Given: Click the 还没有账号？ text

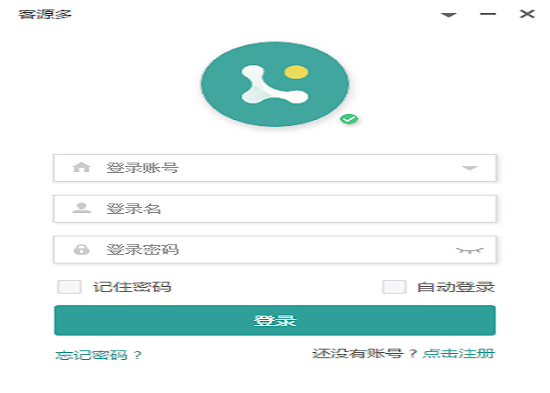Looking at the screenshot, I should click(x=365, y=353).
